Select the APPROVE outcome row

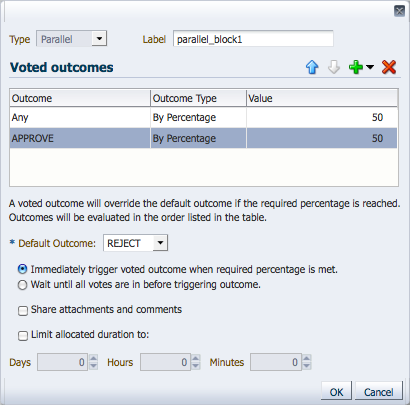click(203, 138)
